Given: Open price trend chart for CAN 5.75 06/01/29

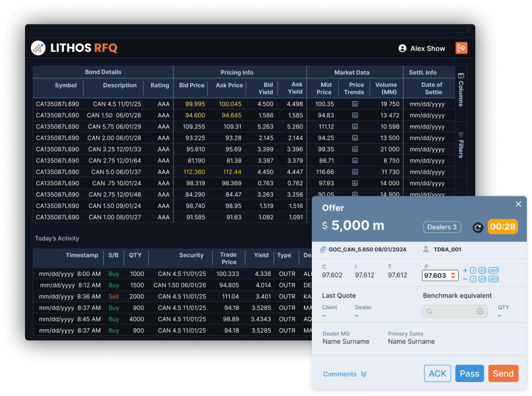Looking at the screenshot, I should click(355, 127).
